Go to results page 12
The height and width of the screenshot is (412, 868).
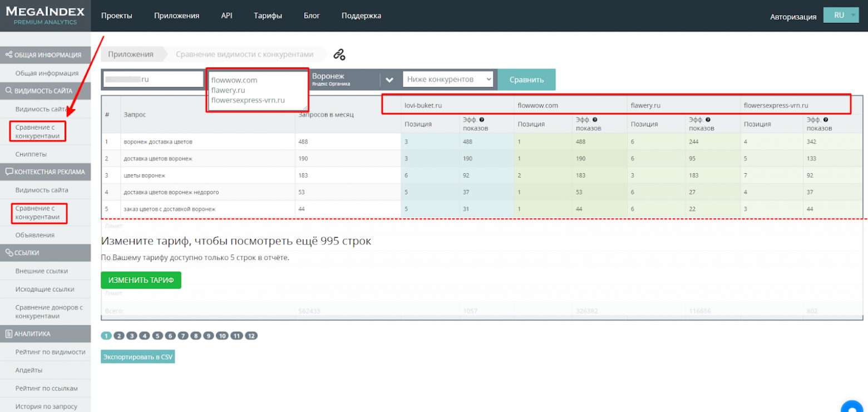251,336
